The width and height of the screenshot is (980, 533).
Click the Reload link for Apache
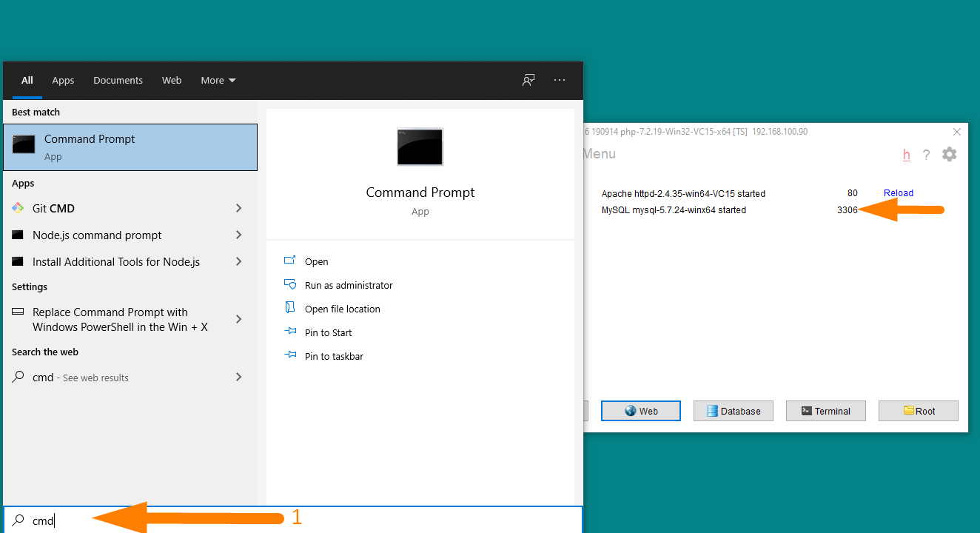[899, 193]
